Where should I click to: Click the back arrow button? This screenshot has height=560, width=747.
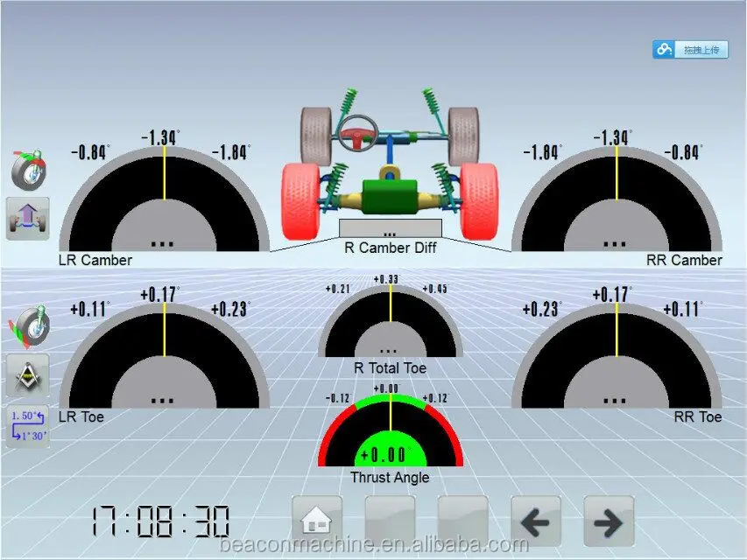coord(536,521)
